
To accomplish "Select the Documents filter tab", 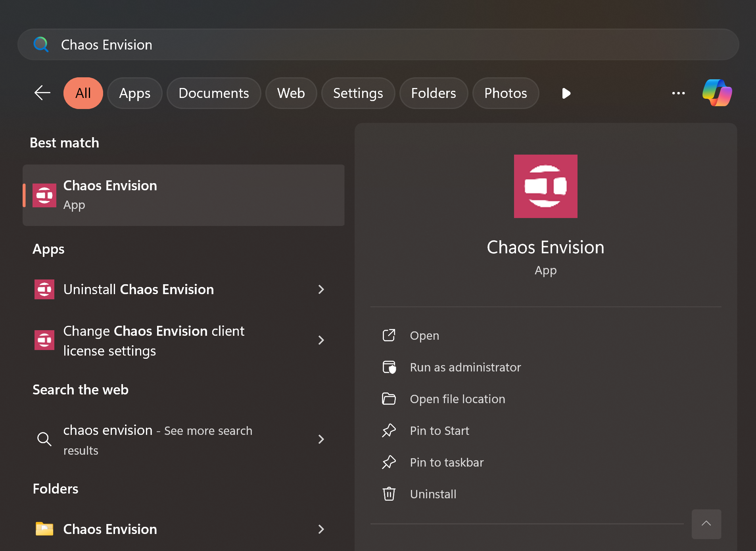I will tap(213, 93).
